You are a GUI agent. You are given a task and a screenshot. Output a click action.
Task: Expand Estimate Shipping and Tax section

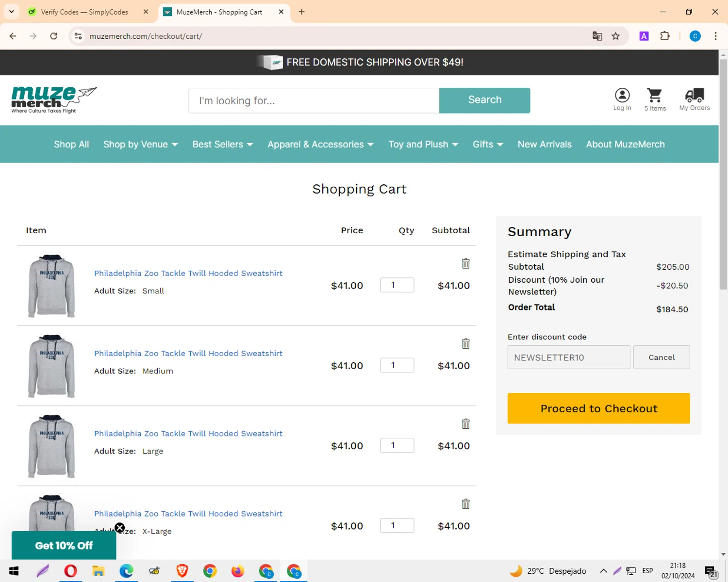(x=566, y=254)
